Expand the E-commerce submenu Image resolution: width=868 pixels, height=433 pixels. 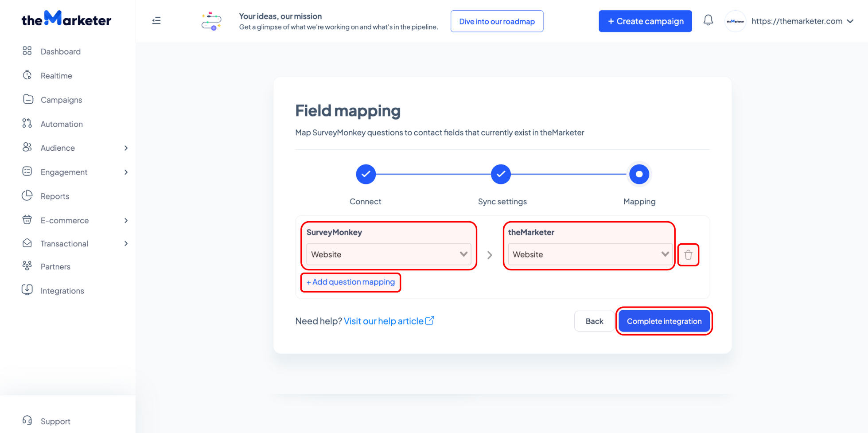[x=126, y=220]
